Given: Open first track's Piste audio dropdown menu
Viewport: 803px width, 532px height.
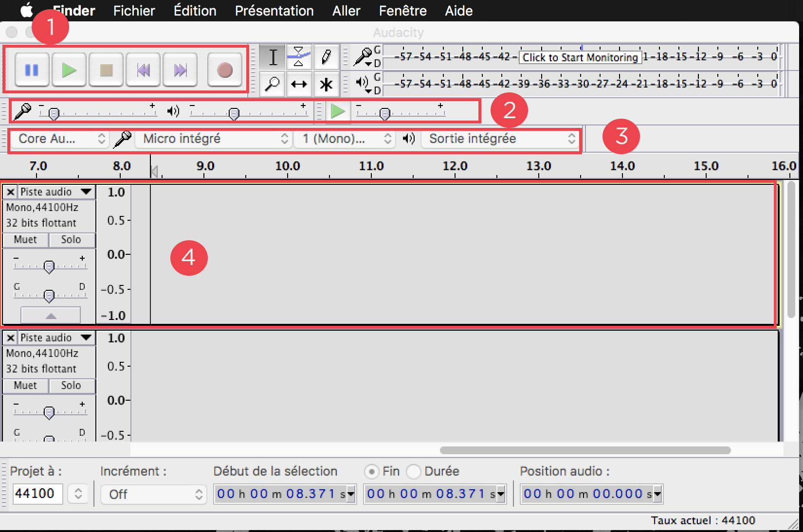Looking at the screenshot, I should coord(56,192).
